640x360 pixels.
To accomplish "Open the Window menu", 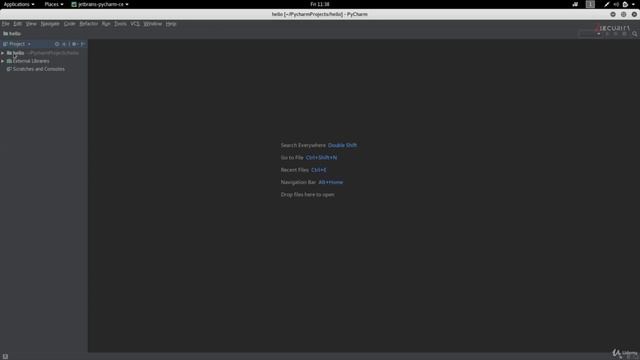I will tap(153, 24).
